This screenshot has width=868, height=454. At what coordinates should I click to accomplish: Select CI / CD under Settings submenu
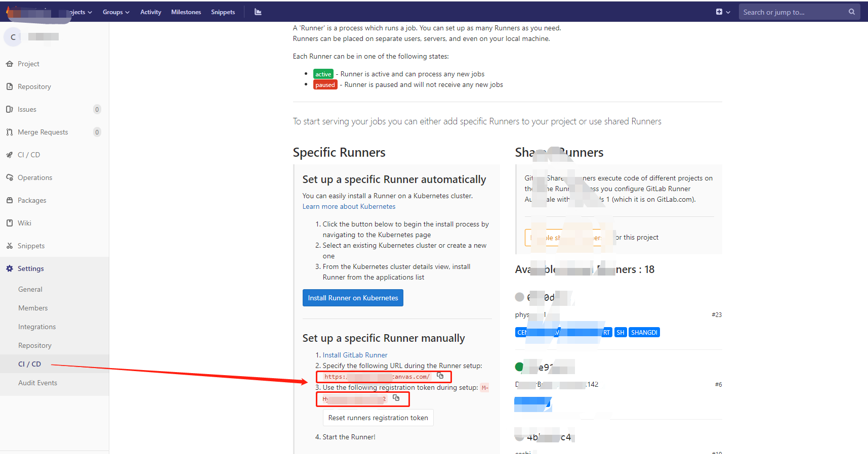tap(29, 364)
